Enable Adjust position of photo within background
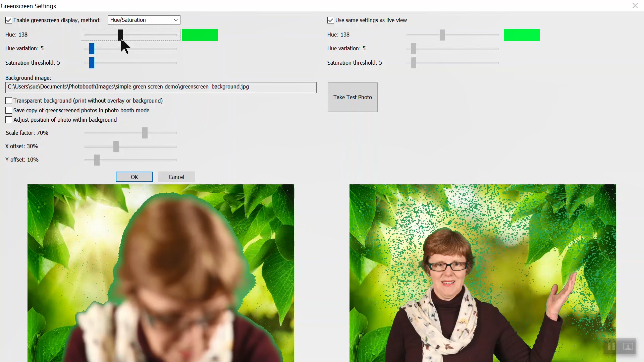Screen dimensions: 644x362 point(9,120)
